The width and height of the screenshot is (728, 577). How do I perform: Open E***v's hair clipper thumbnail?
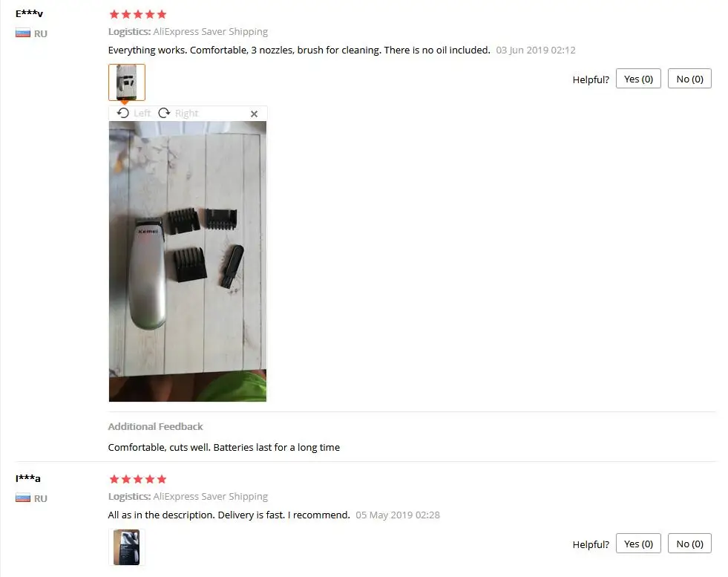[x=127, y=82]
